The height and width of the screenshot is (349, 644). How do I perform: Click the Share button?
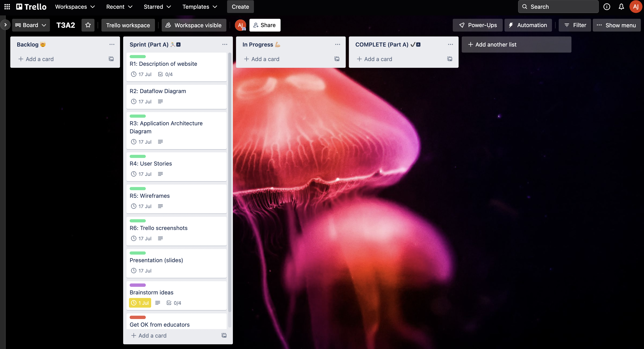click(x=264, y=25)
